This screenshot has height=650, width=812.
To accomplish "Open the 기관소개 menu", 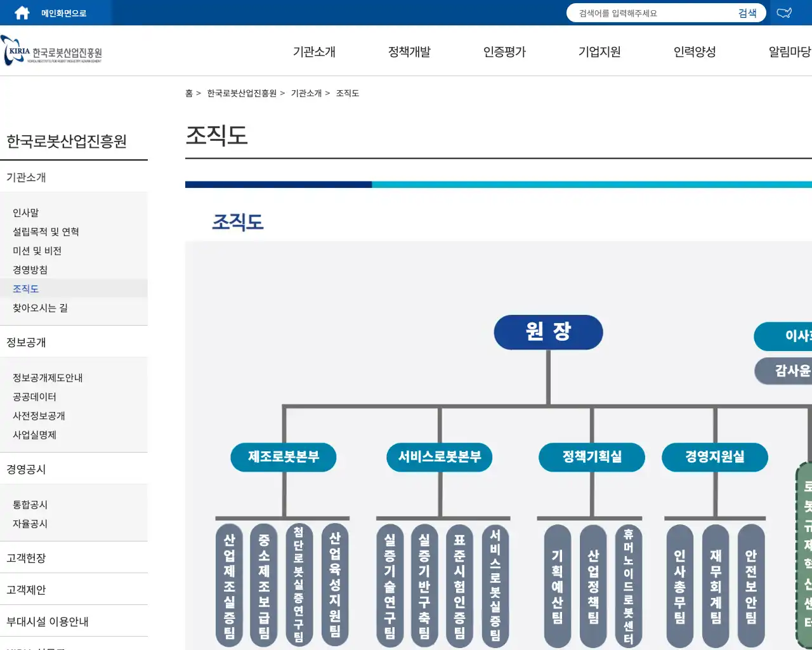I will pyautogui.click(x=314, y=51).
